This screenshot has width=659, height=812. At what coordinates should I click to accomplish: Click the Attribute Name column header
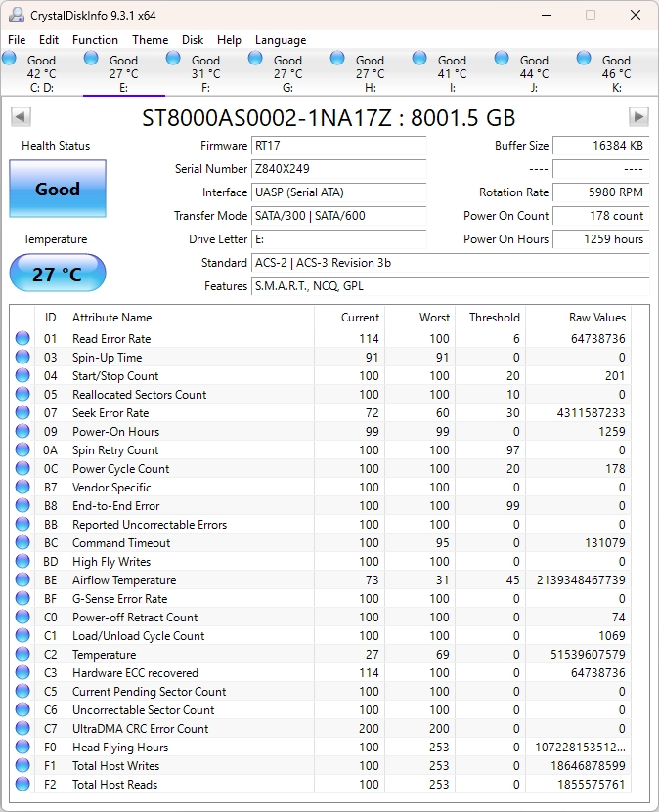190,317
